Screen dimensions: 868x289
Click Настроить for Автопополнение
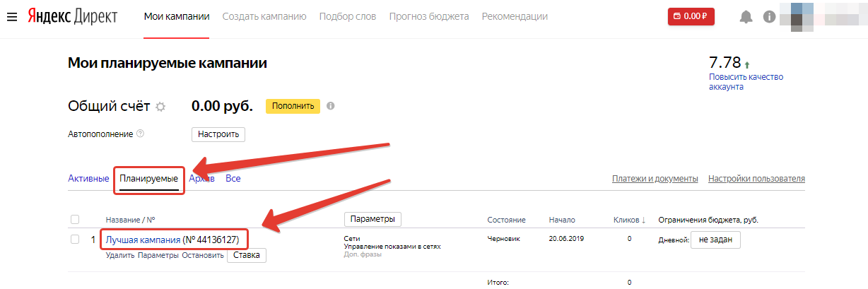tap(218, 134)
